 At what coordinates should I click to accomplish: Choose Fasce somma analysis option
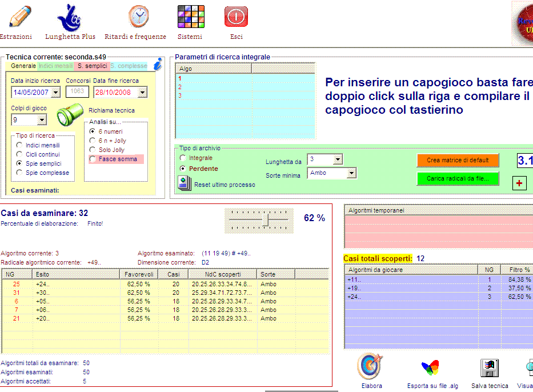[x=92, y=159]
